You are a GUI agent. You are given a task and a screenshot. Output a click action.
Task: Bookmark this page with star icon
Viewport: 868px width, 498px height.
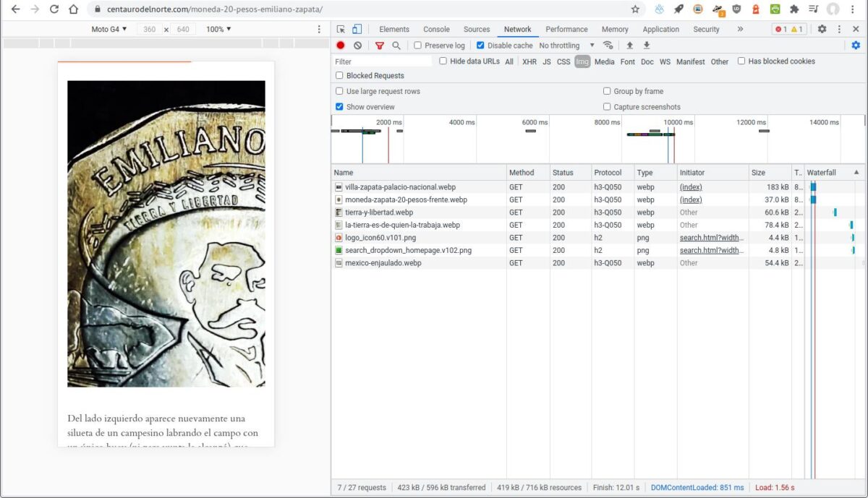[635, 9]
